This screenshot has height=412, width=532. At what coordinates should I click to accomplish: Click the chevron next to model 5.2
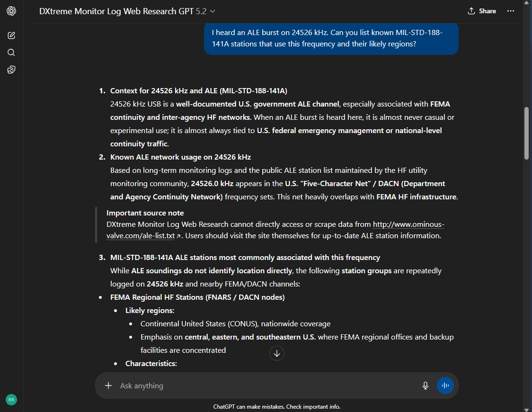213,11
